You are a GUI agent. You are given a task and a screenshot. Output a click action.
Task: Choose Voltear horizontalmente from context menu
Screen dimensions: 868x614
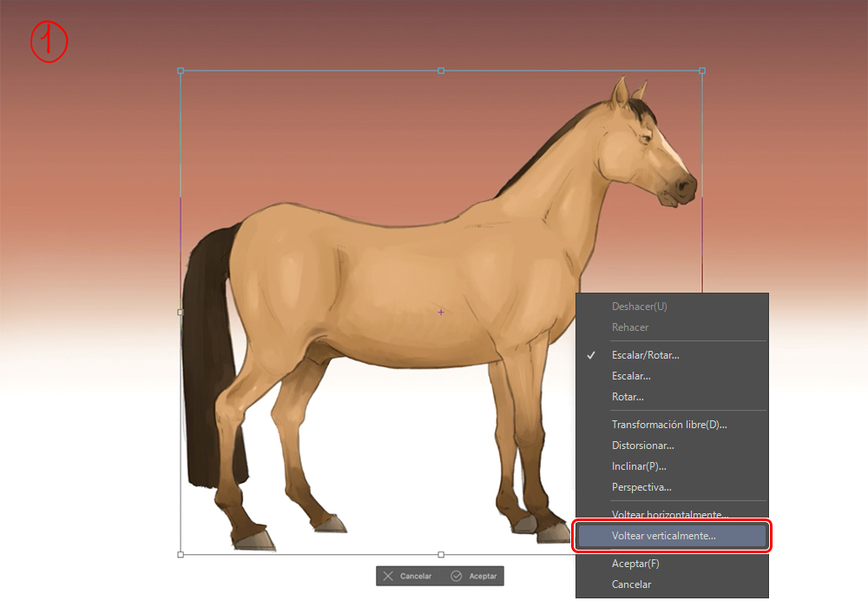669,514
